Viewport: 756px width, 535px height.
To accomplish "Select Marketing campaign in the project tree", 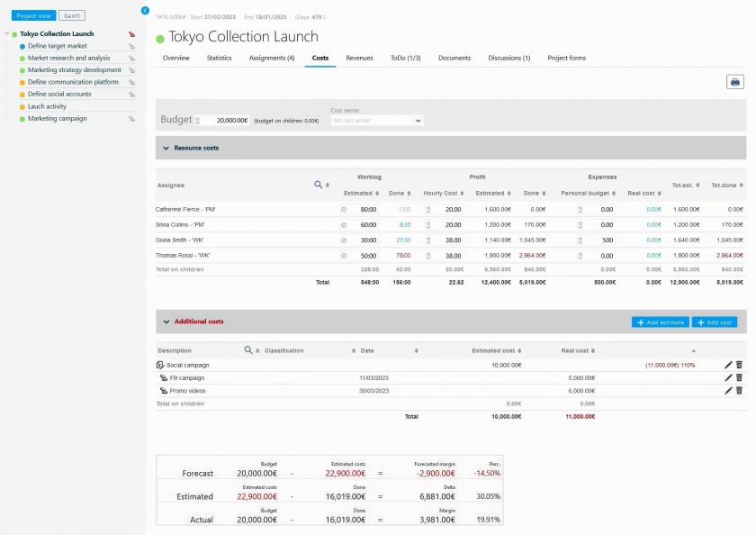I will tap(57, 118).
